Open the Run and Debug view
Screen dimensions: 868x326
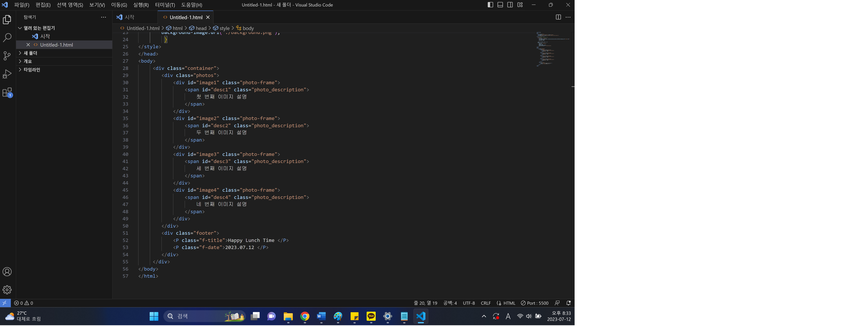click(7, 74)
